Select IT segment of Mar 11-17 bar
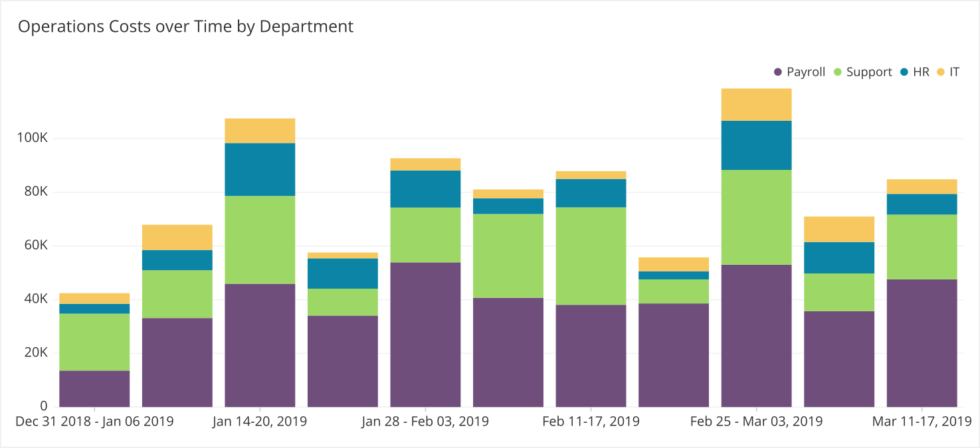 click(922, 187)
